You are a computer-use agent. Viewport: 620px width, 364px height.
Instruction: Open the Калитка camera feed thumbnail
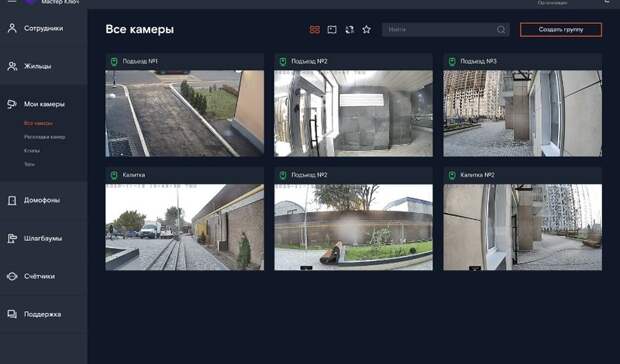click(x=184, y=227)
